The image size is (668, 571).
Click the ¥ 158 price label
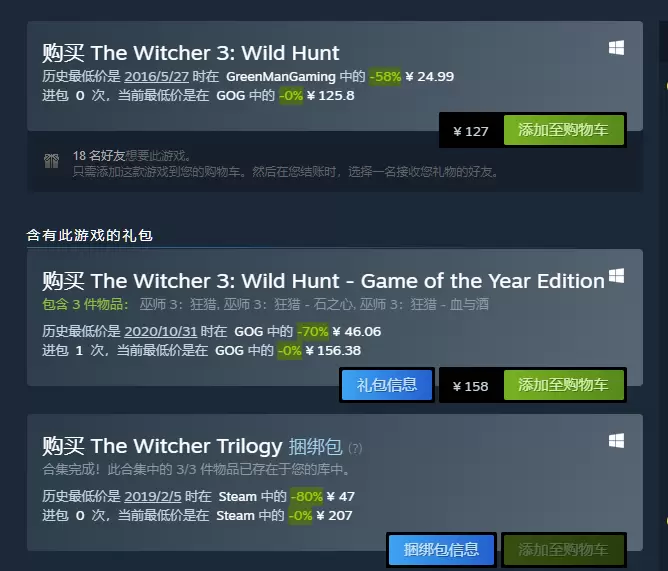(470, 386)
